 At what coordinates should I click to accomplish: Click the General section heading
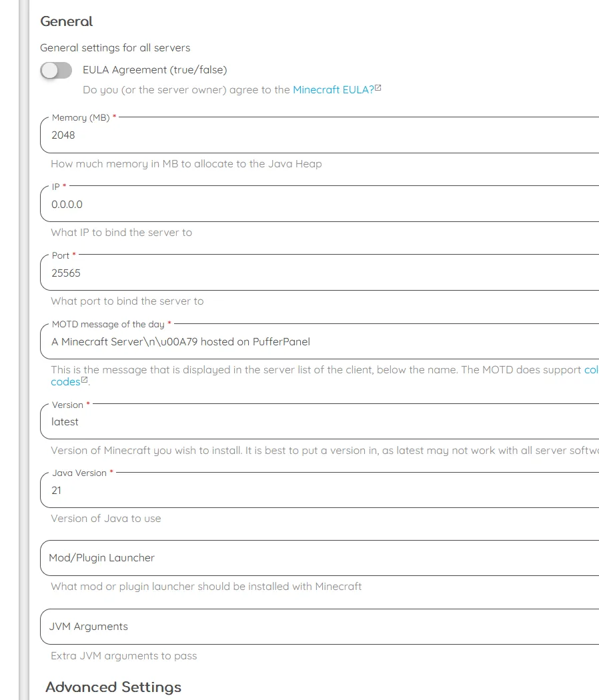pos(67,21)
